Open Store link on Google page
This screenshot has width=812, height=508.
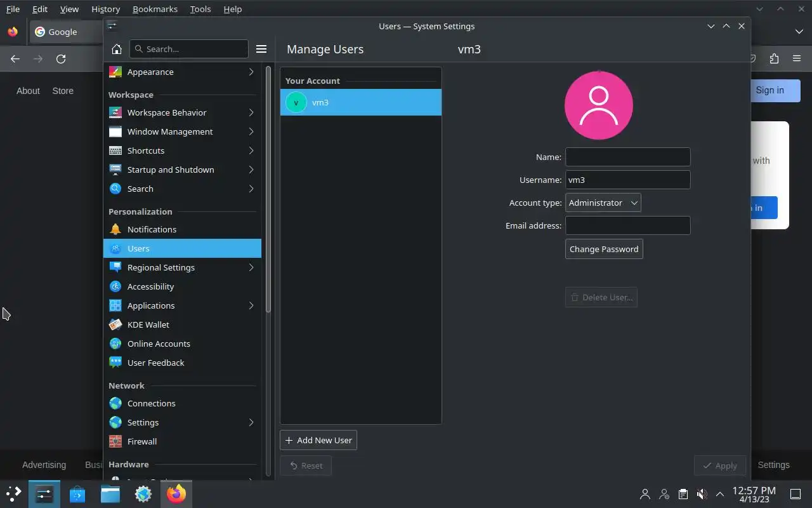pos(63,91)
